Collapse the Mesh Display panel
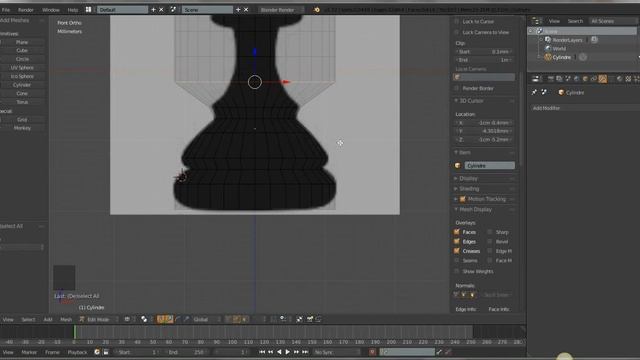 456,209
